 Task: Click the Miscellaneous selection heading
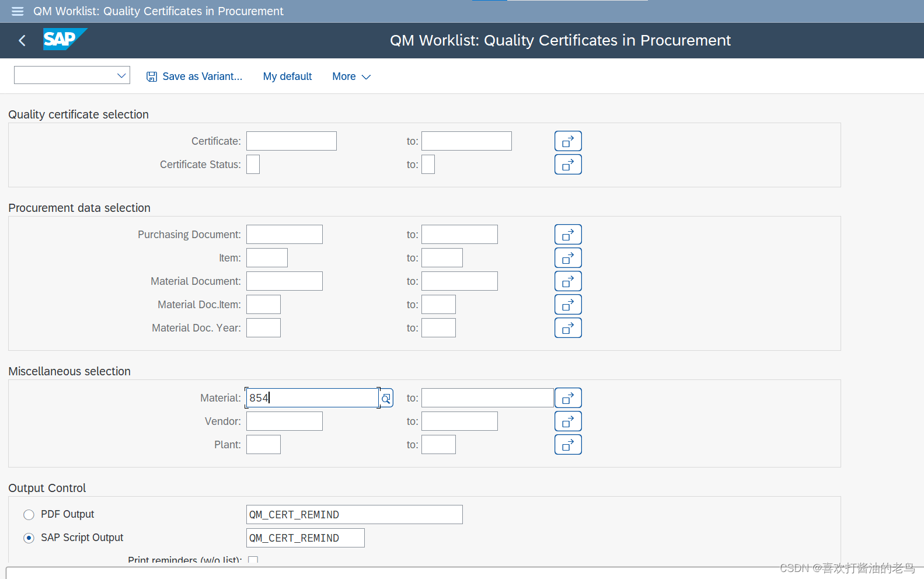click(x=69, y=371)
